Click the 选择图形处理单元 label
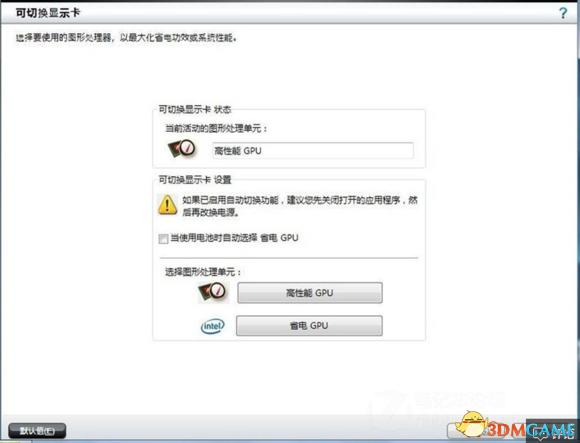 pyautogui.click(x=203, y=272)
